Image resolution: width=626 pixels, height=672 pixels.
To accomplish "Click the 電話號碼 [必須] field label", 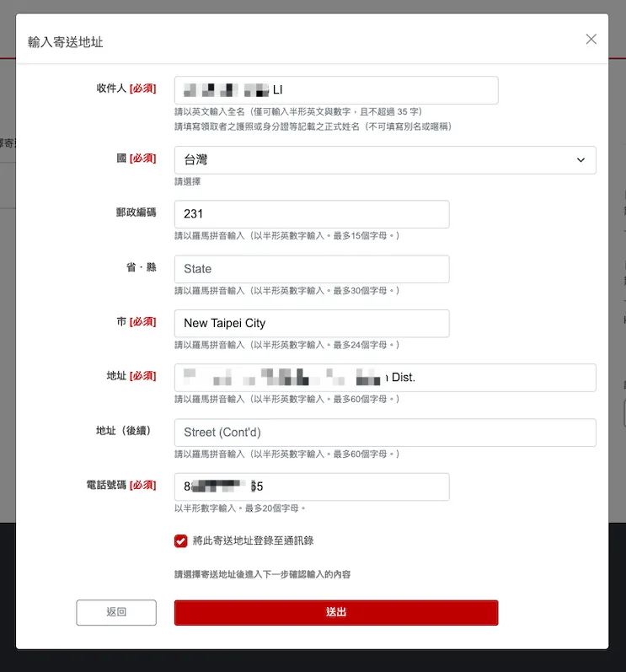I will pyautogui.click(x=121, y=485).
